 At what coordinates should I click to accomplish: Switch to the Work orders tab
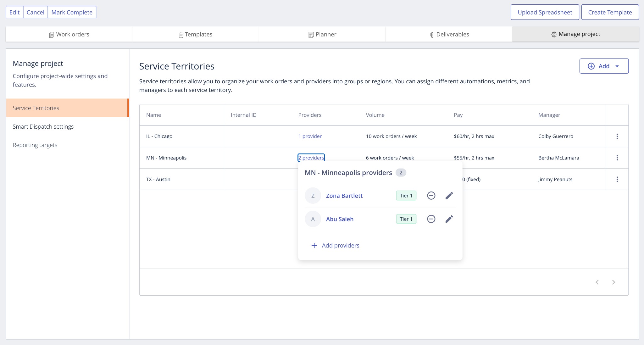pyautogui.click(x=69, y=34)
